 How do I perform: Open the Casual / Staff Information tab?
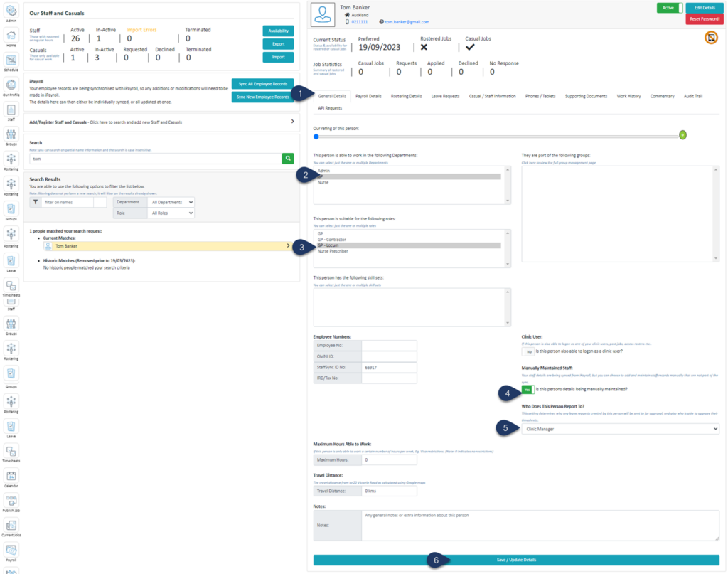point(492,96)
